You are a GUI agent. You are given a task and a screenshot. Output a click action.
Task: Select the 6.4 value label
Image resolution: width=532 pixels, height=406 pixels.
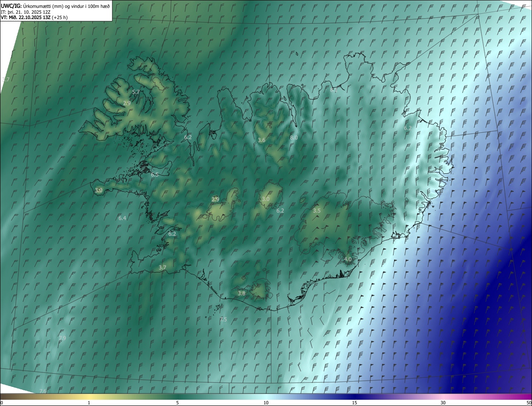[x=122, y=218]
